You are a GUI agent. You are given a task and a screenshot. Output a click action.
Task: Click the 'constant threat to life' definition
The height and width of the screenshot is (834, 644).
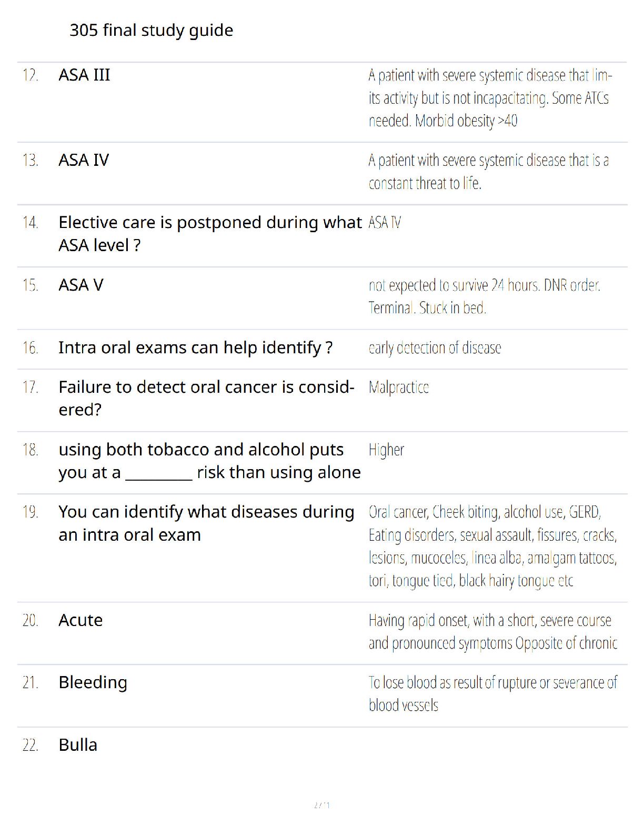[489, 172]
